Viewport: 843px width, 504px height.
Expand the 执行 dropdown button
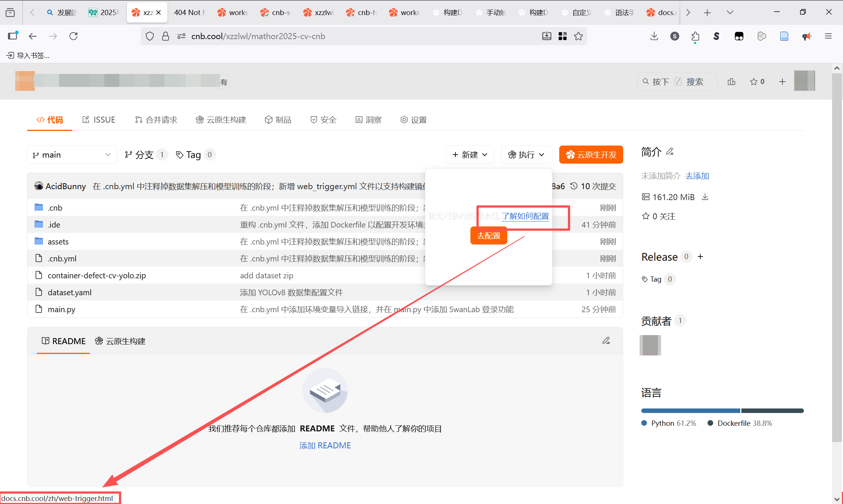[x=526, y=155]
